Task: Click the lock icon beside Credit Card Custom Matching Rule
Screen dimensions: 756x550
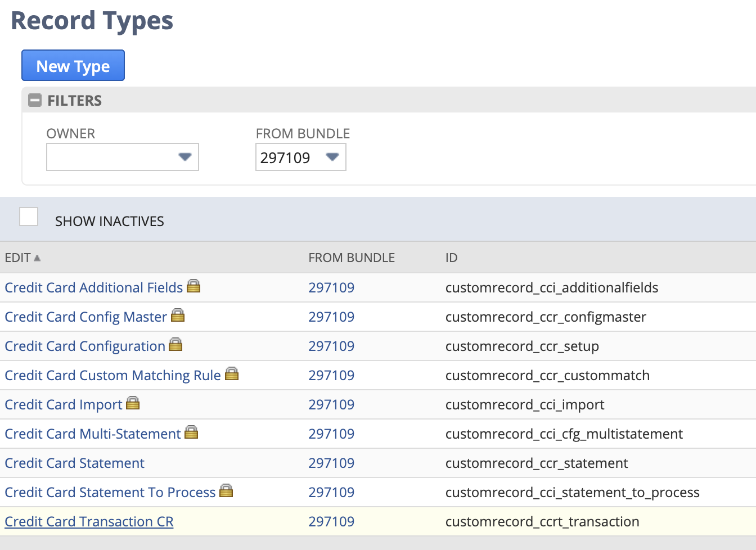Action: 232,373
